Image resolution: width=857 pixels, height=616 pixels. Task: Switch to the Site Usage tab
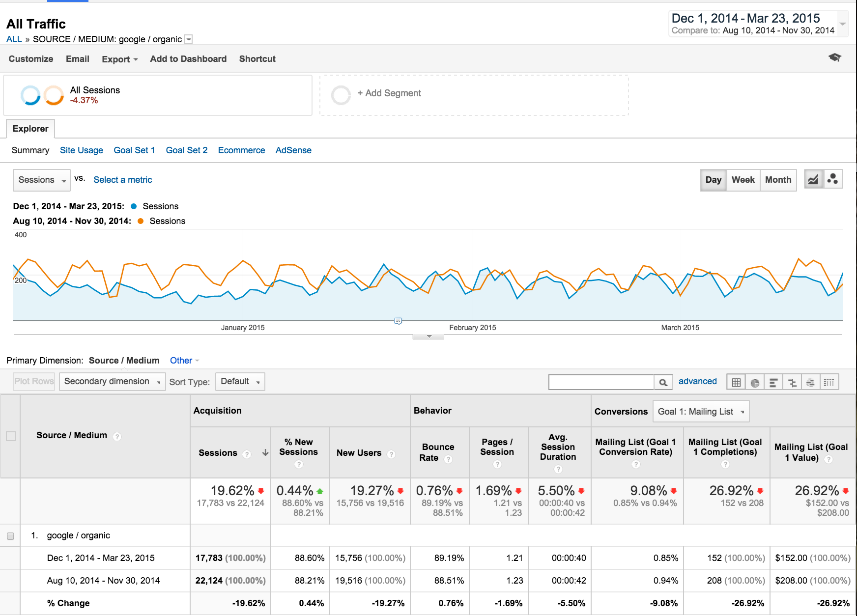pyautogui.click(x=82, y=150)
